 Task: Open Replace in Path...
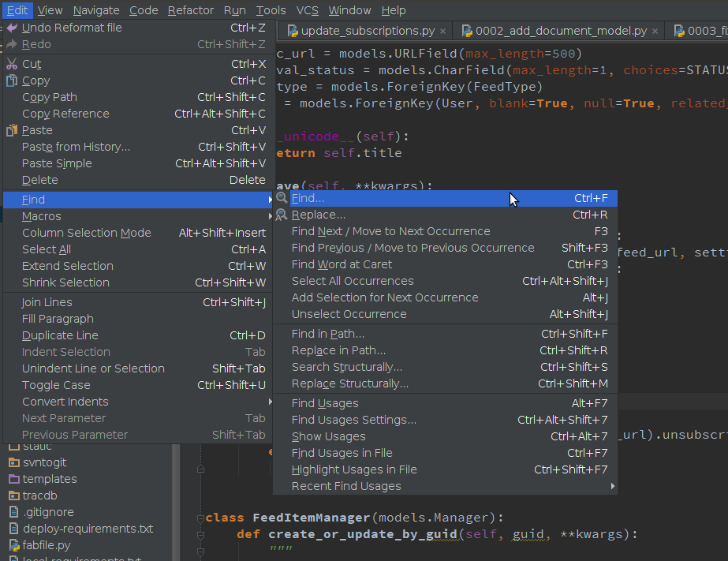pyautogui.click(x=446, y=350)
